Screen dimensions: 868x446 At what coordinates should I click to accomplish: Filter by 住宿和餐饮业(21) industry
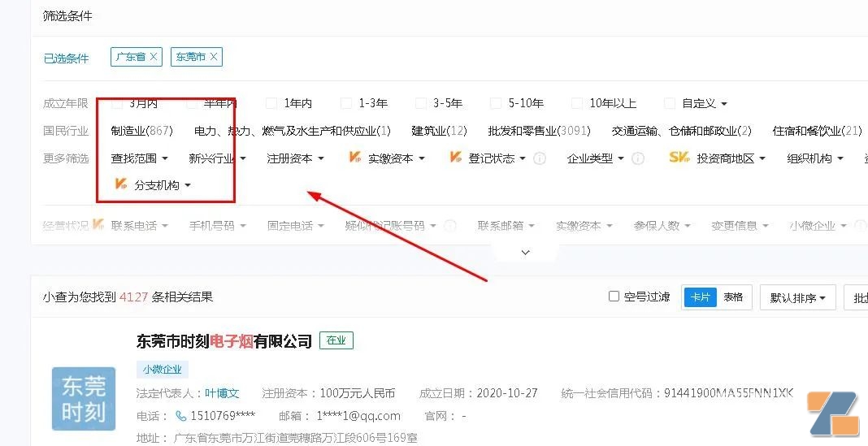(818, 131)
